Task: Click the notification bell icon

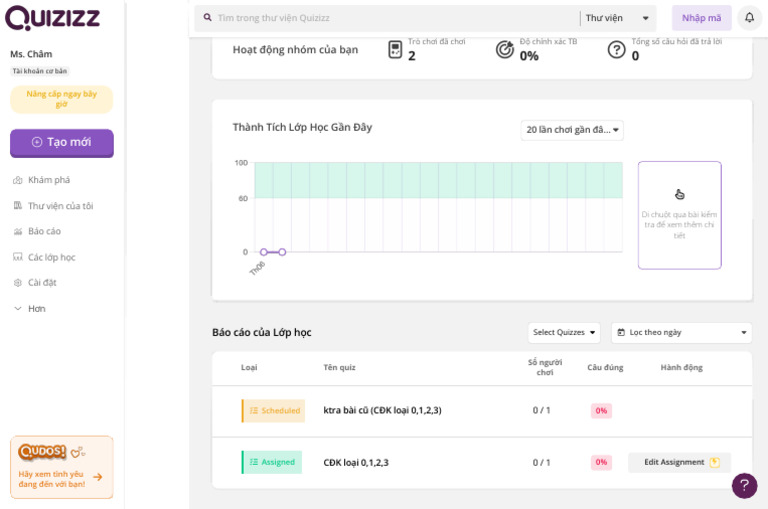Action: tap(749, 18)
